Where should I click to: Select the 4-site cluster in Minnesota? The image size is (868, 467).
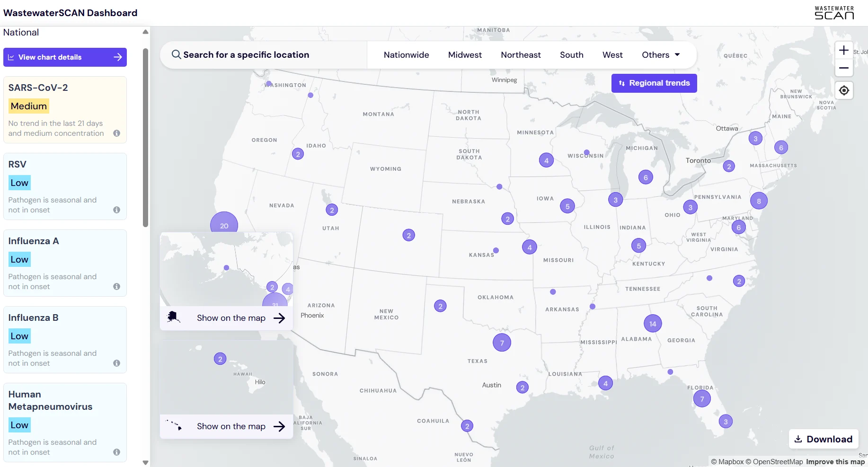pos(546,160)
